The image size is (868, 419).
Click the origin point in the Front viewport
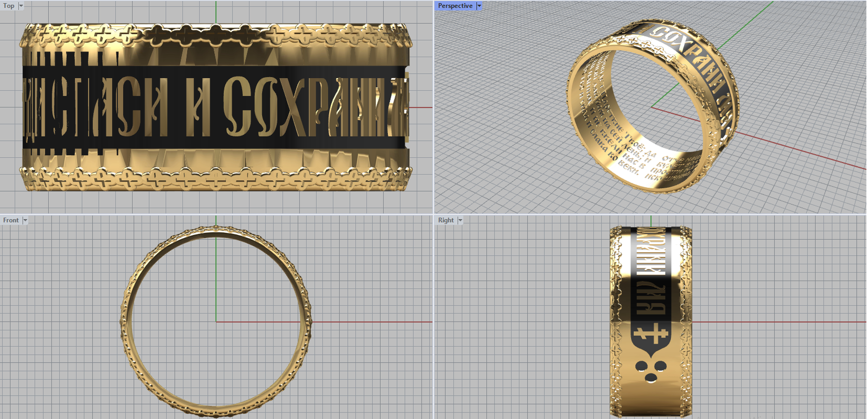click(216, 322)
